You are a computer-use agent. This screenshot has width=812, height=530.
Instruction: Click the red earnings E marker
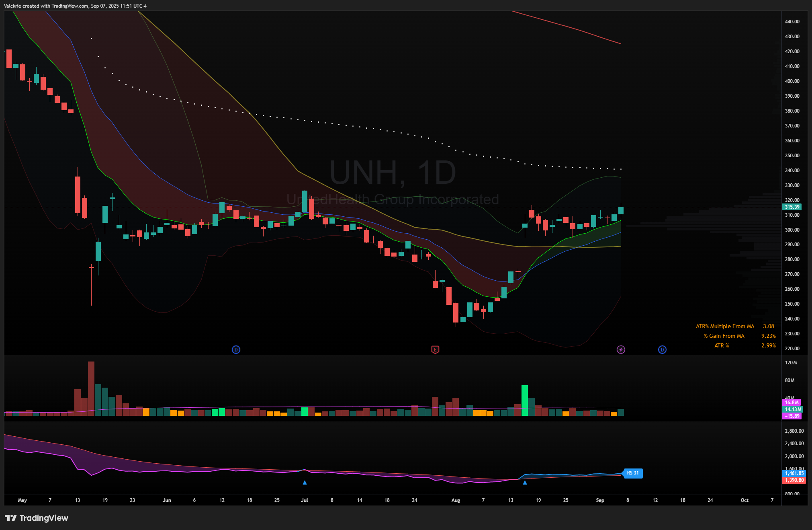[435, 349]
